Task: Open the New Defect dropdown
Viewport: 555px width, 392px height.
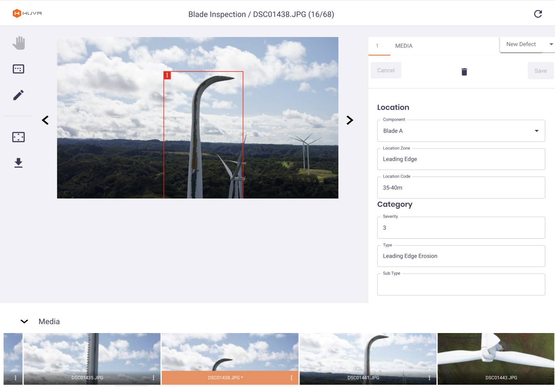Action: 528,44
